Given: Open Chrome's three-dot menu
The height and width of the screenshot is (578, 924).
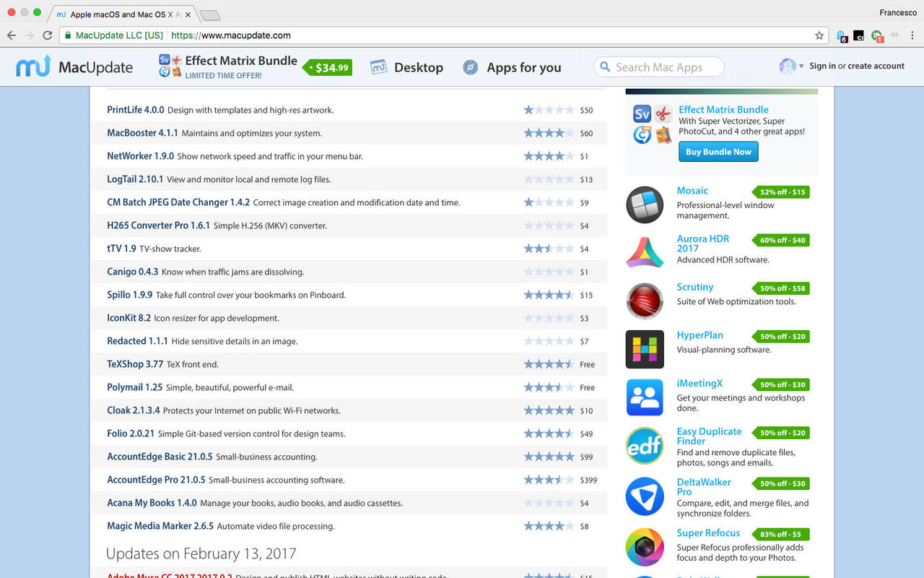Looking at the screenshot, I should [x=912, y=35].
